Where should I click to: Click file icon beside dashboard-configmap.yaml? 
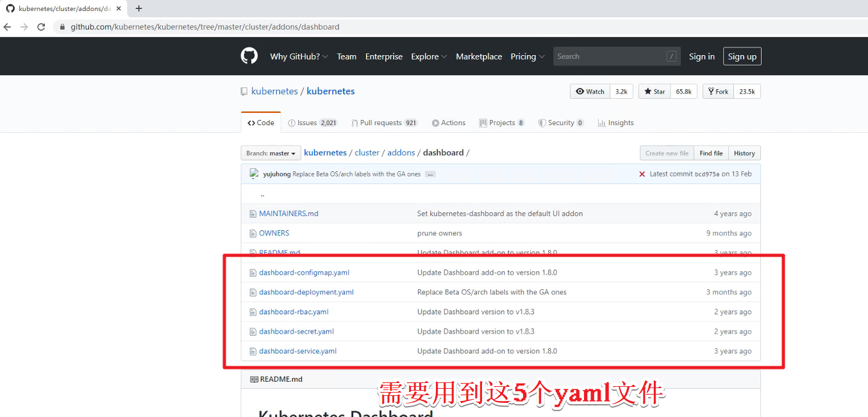(253, 273)
